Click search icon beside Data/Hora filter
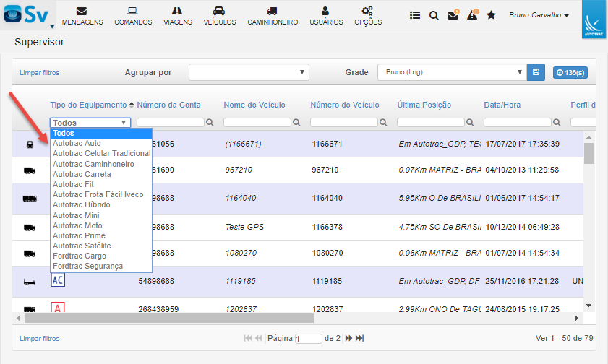The image size is (608, 364). (557, 122)
